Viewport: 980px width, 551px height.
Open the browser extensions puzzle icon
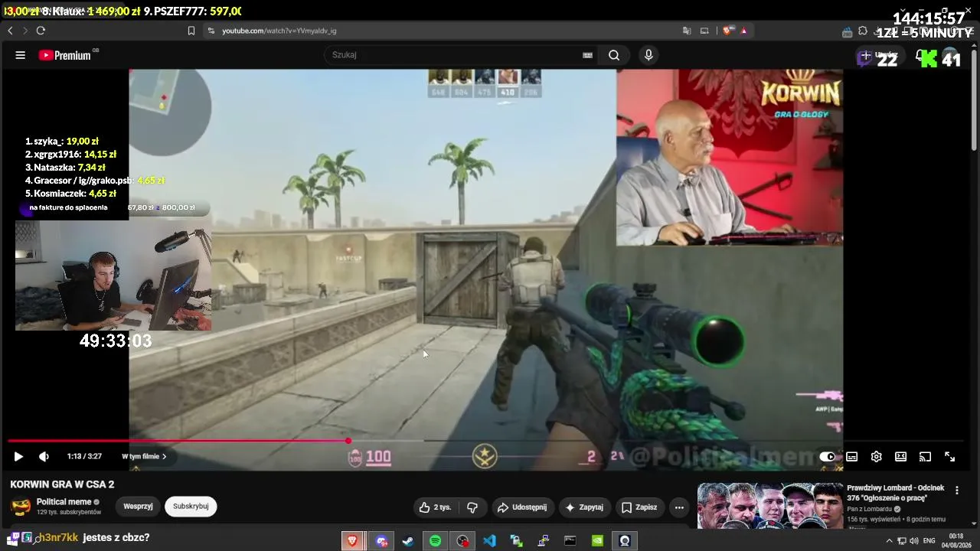pyautogui.click(x=863, y=31)
